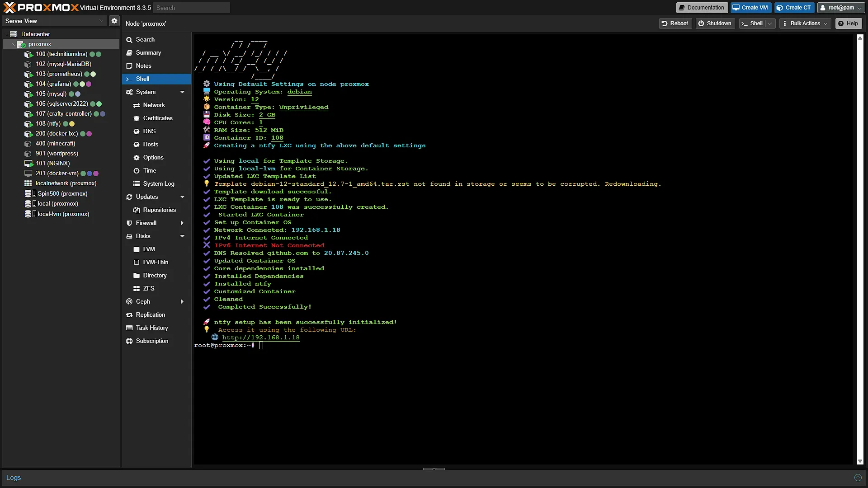Click the Summary book icon
This screenshot has height=488, width=868.
(x=129, y=53)
